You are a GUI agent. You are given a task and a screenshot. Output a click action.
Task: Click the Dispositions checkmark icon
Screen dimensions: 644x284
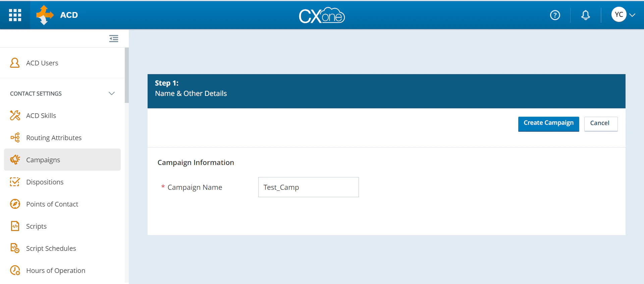pos(15,182)
